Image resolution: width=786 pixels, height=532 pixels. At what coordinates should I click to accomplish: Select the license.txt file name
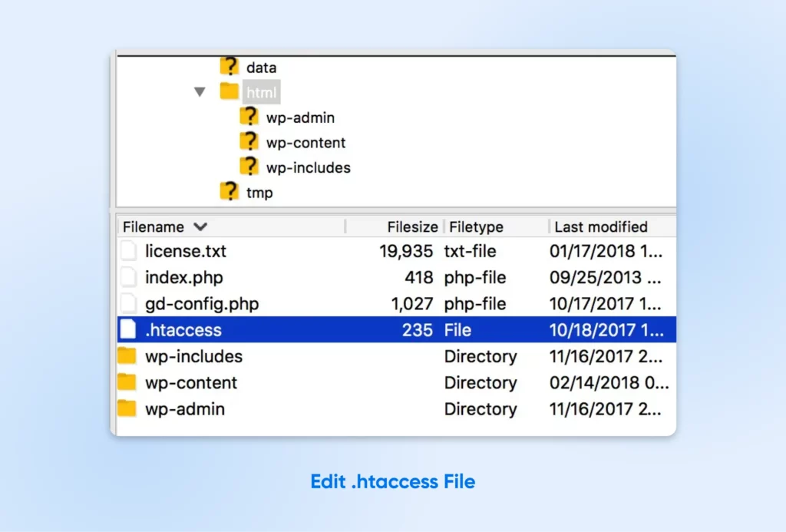click(186, 251)
